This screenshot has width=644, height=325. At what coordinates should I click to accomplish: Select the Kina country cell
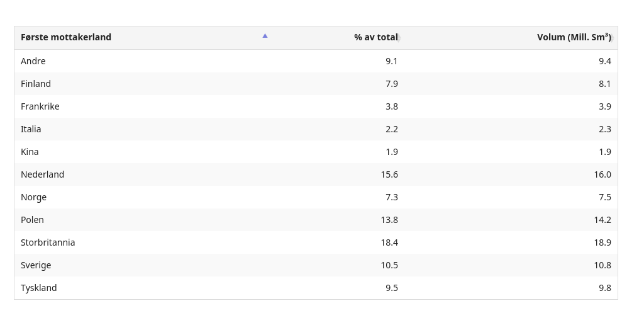(30, 152)
